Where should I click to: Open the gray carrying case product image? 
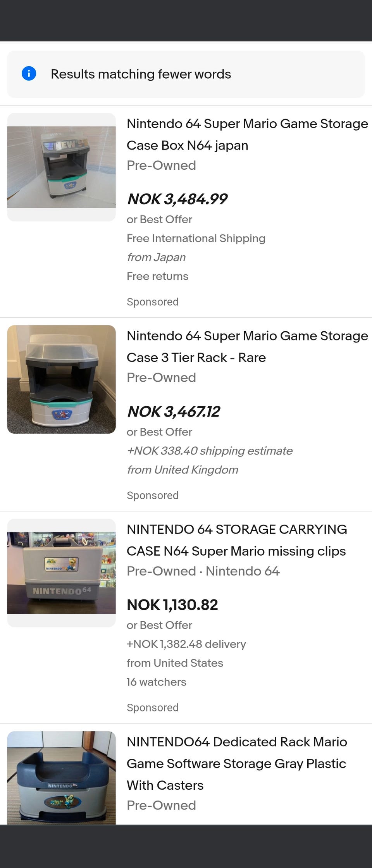[x=61, y=572]
